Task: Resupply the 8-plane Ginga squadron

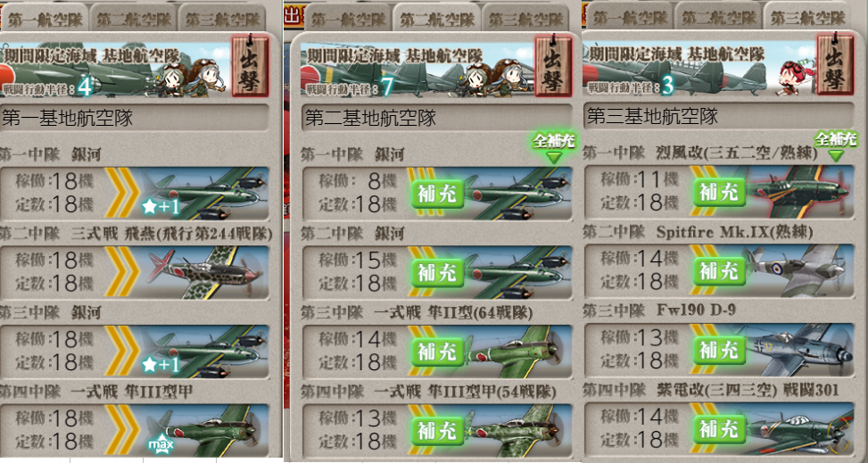Action: pos(437,193)
